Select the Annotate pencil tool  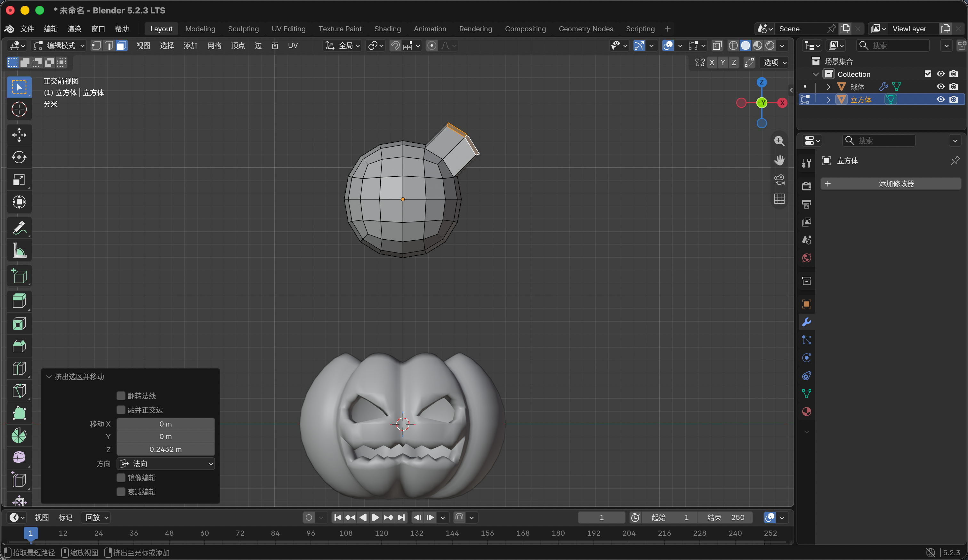19,228
